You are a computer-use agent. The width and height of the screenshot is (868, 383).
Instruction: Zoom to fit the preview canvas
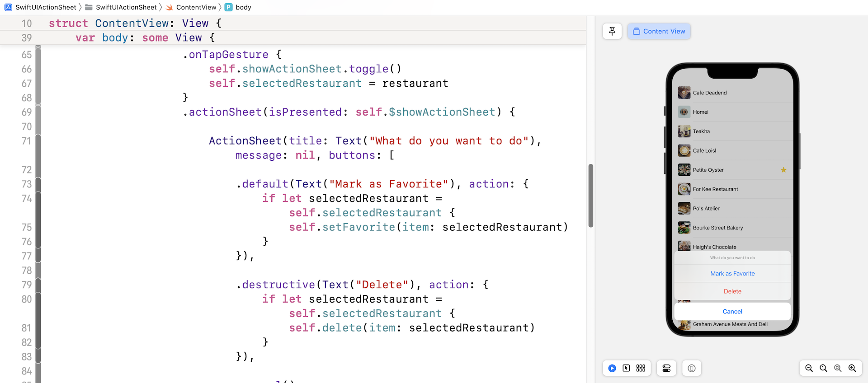pyautogui.click(x=838, y=368)
